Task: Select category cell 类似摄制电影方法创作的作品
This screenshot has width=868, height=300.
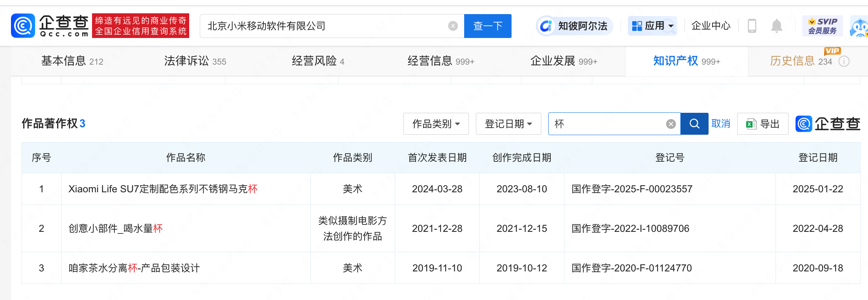Action: click(x=353, y=228)
